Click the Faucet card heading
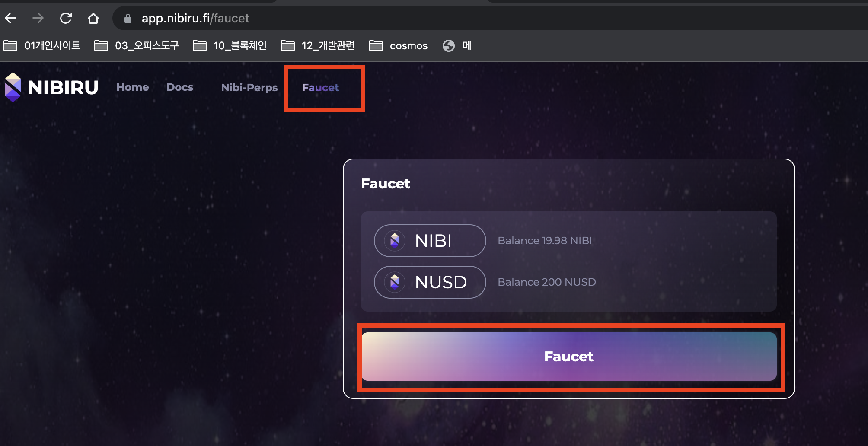 (x=386, y=184)
